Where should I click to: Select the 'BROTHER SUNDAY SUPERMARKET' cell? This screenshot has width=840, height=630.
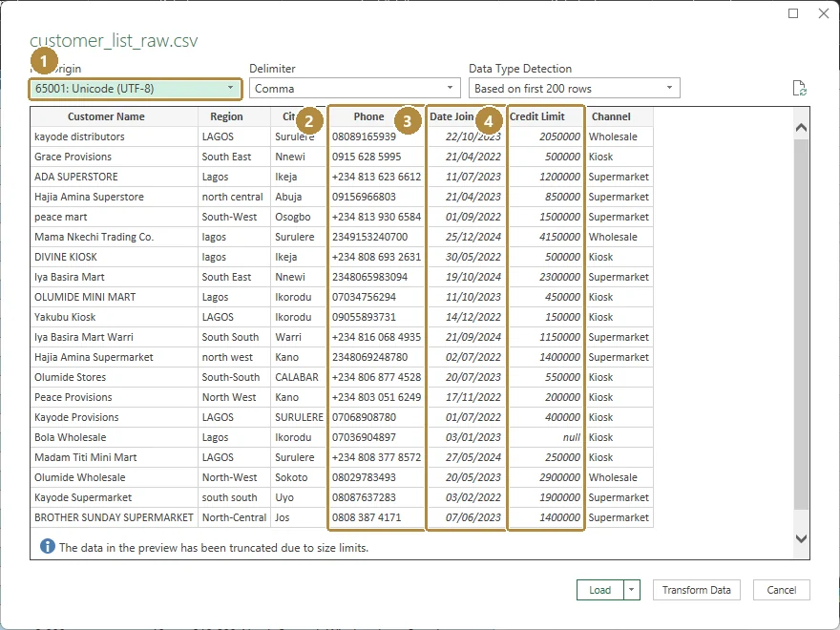(115, 517)
